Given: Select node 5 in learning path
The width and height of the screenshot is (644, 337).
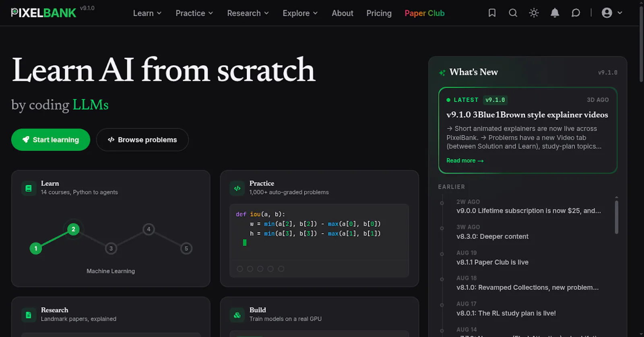Looking at the screenshot, I should [186, 248].
